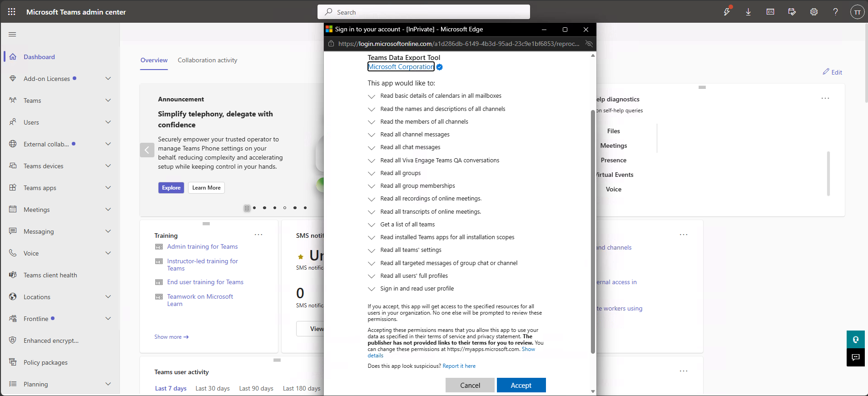Click the Voice phone icon

pos(13,253)
